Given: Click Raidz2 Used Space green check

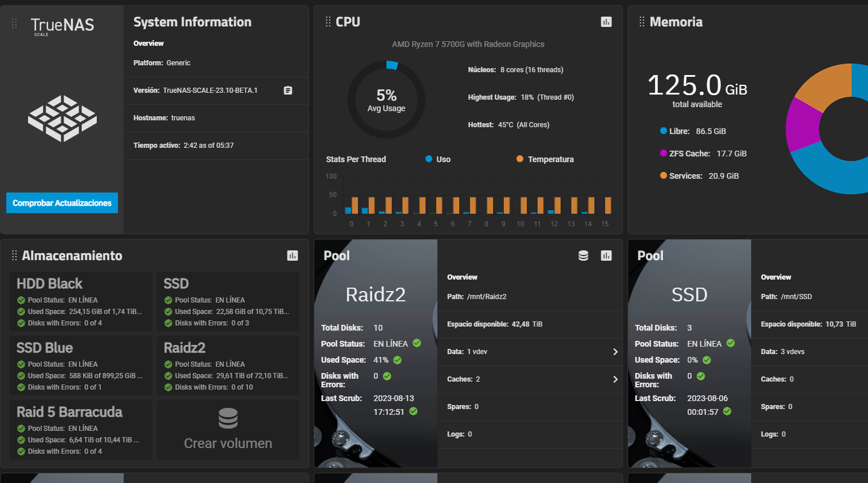Looking at the screenshot, I should pyautogui.click(x=397, y=360).
